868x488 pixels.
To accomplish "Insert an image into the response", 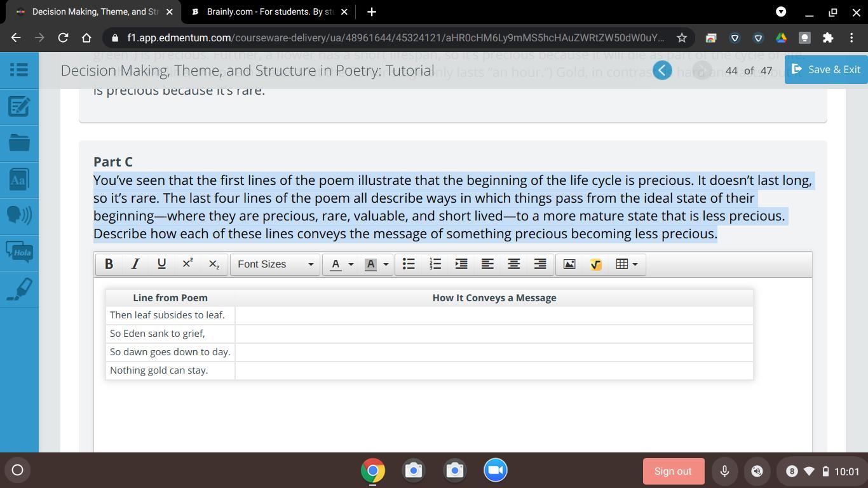I will [569, 264].
